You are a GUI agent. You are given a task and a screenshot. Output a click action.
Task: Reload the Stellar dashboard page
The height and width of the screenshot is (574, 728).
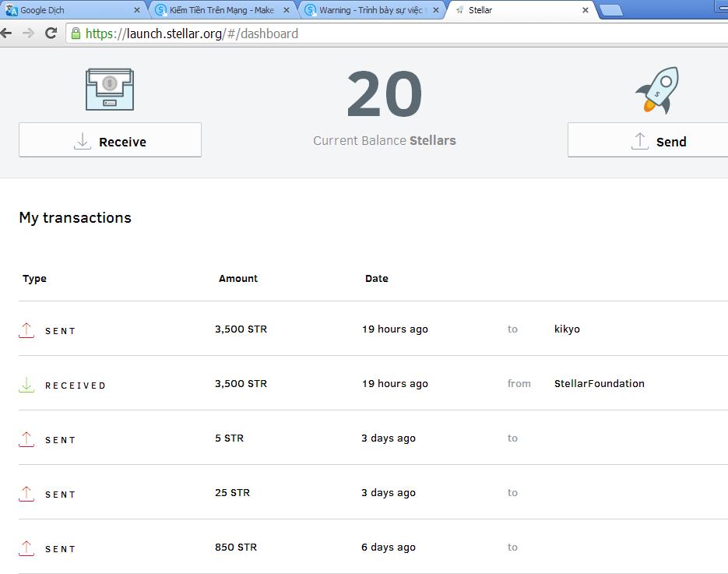click(51, 33)
